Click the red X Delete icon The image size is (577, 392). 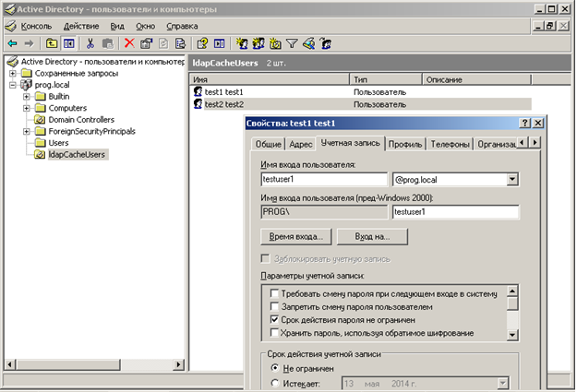[129, 43]
